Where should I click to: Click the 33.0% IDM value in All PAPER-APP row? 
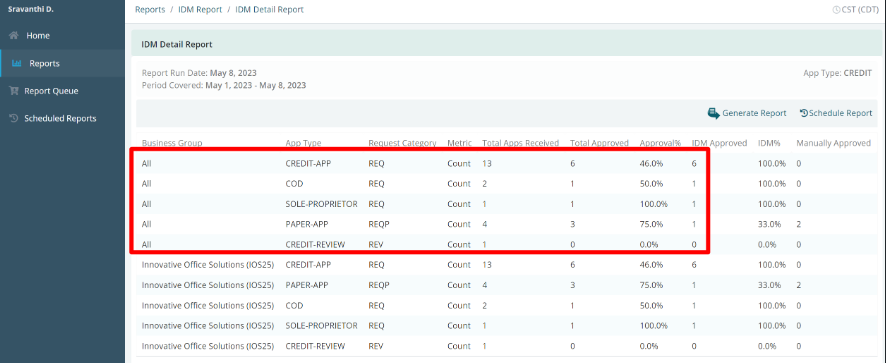pos(770,224)
